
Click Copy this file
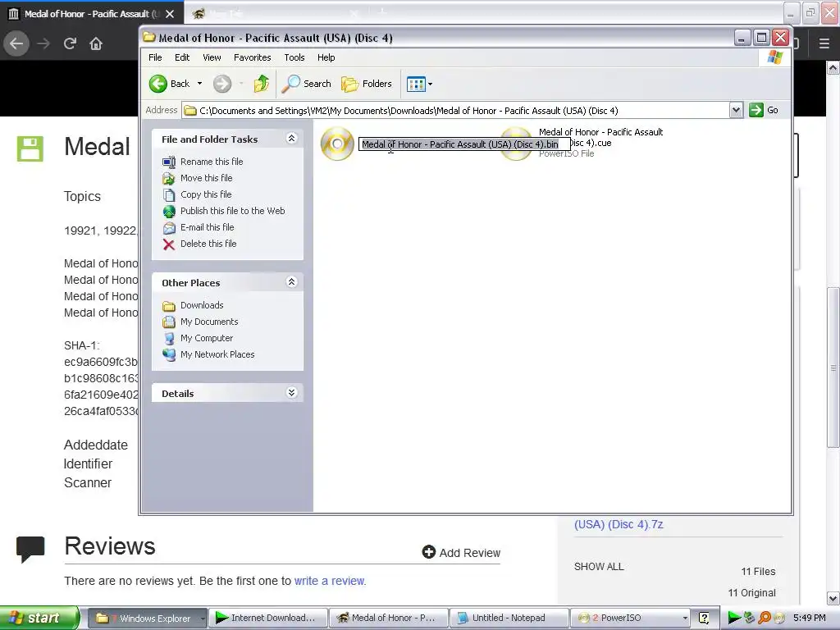pyautogui.click(x=206, y=194)
